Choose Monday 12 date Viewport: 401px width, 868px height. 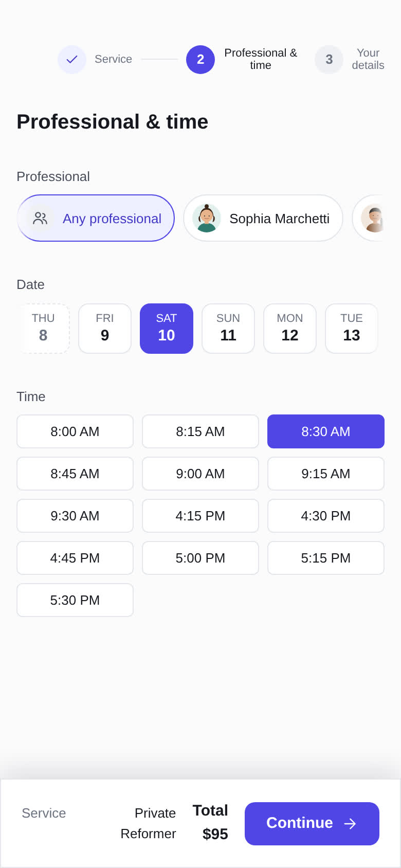point(290,329)
